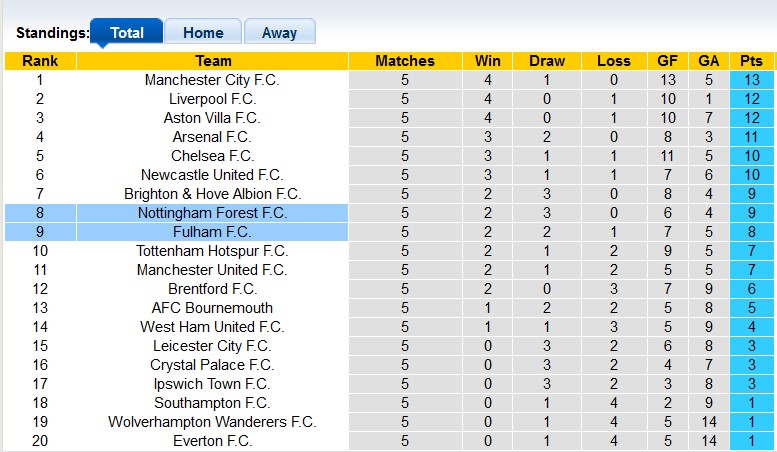Click the Manchester City F.C. team link
The height and width of the screenshot is (452, 777).
[x=212, y=80]
